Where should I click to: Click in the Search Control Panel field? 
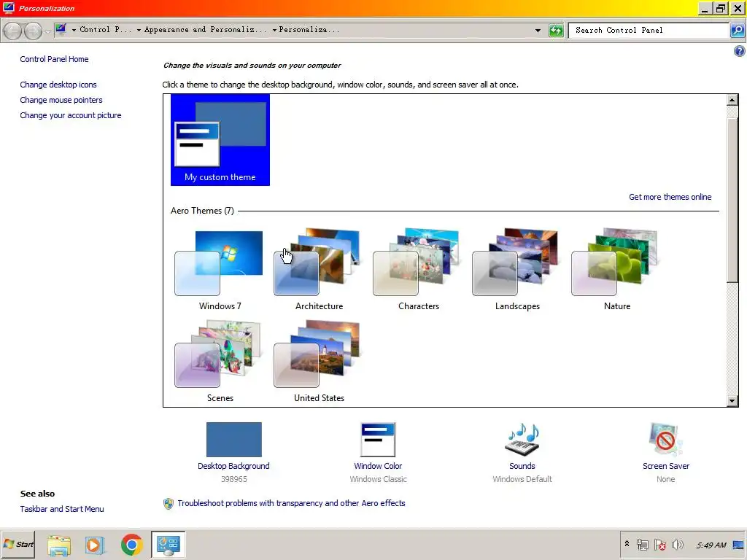point(649,31)
